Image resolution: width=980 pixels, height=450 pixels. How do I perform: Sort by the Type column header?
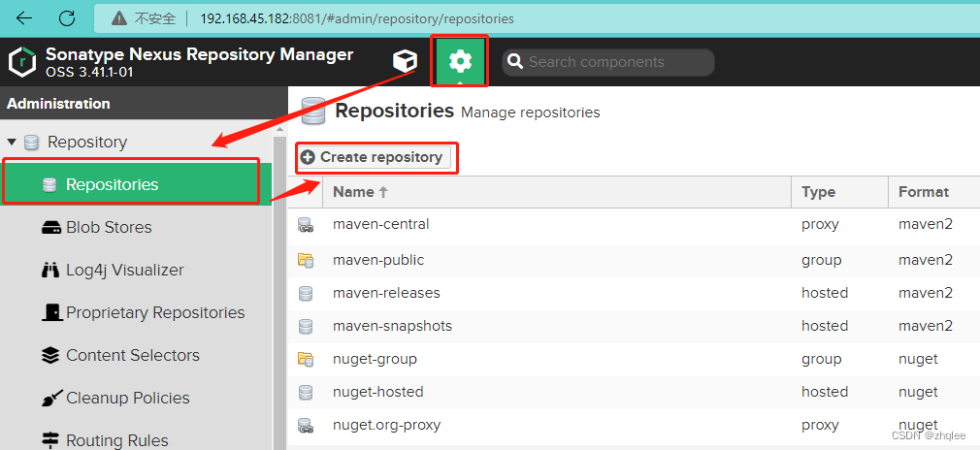tap(839, 192)
